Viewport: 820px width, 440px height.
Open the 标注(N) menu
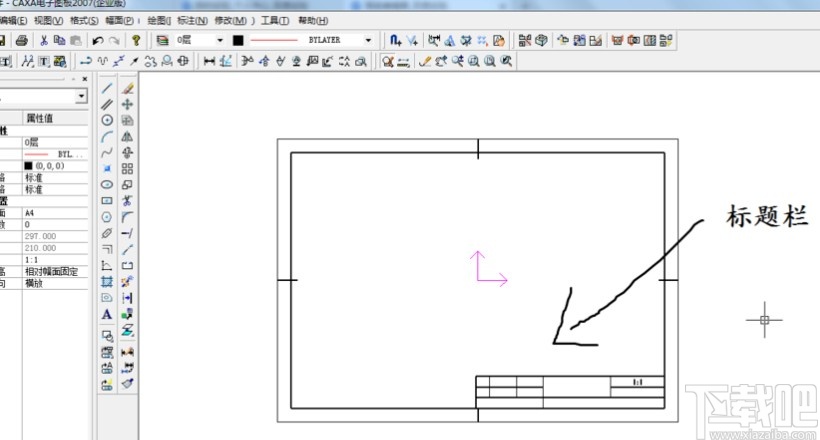(x=192, y=21)
